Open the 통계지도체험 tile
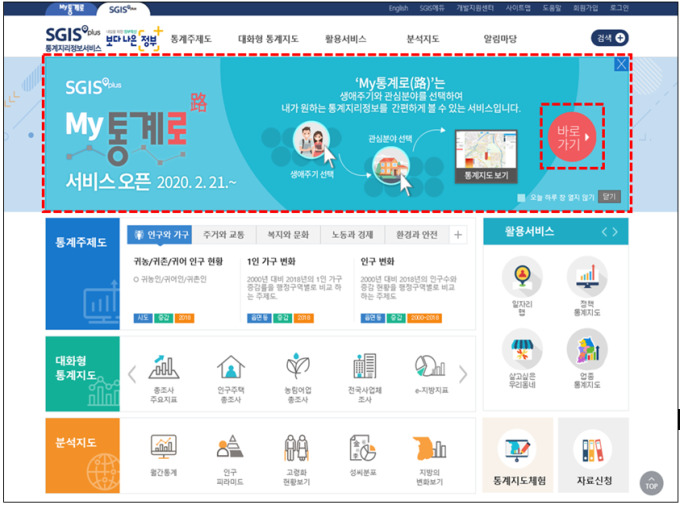680x505 pixels. [x=518, y=455]
